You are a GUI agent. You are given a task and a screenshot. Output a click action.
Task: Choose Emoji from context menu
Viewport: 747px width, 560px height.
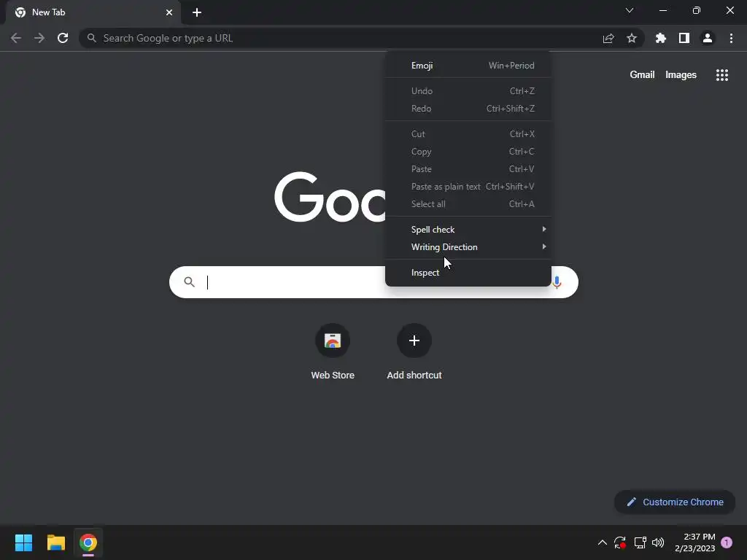click(x=468, y=65)
